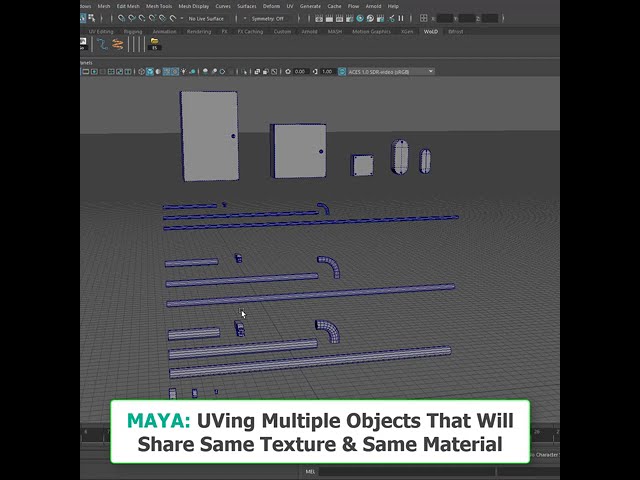Toggle Isolate Select icon
This screenshot has height=480, width=640.
pyautogui.click(x=244, y=71)
